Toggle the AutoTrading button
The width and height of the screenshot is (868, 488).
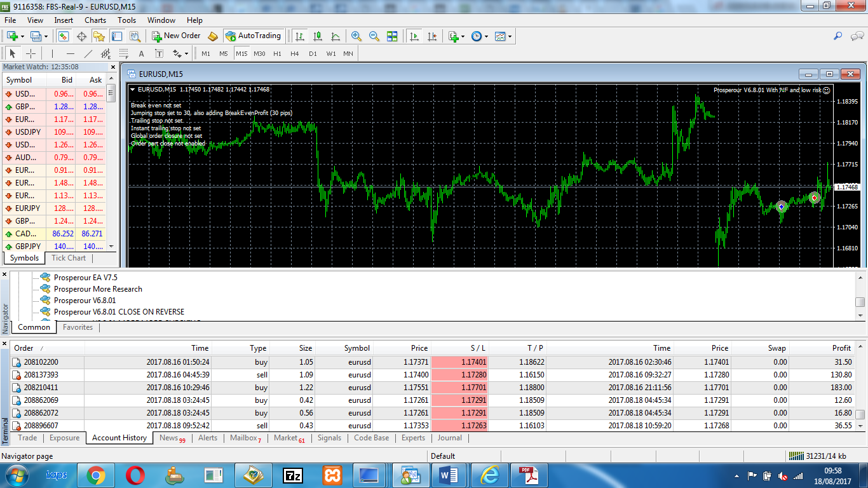click(253, 36)
